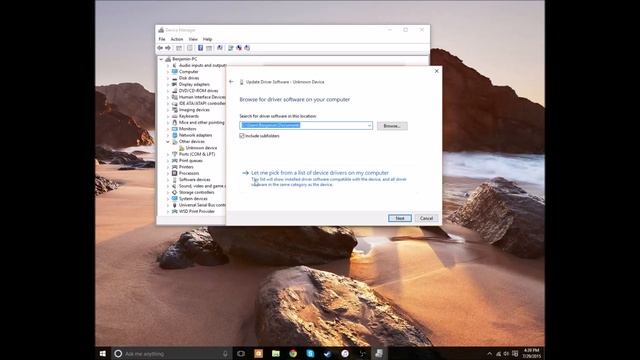
Task: Launch Google Chrome from the taskbar
Action: [x=293, y=353]
